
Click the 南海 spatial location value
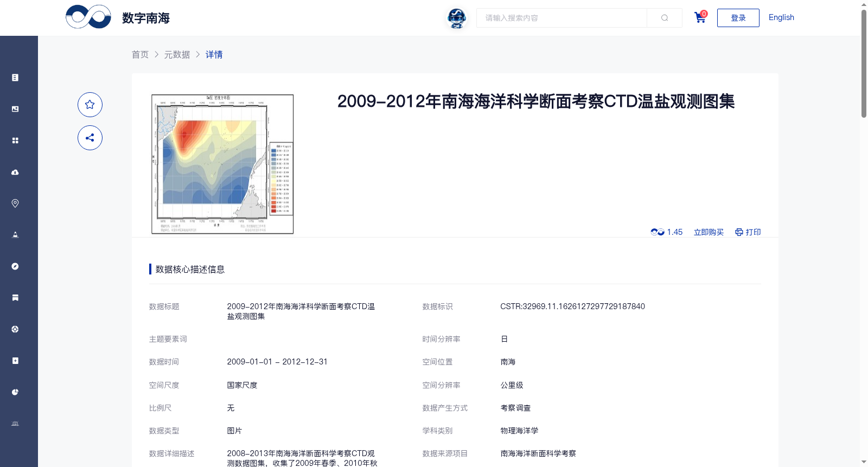coord(508,362)
